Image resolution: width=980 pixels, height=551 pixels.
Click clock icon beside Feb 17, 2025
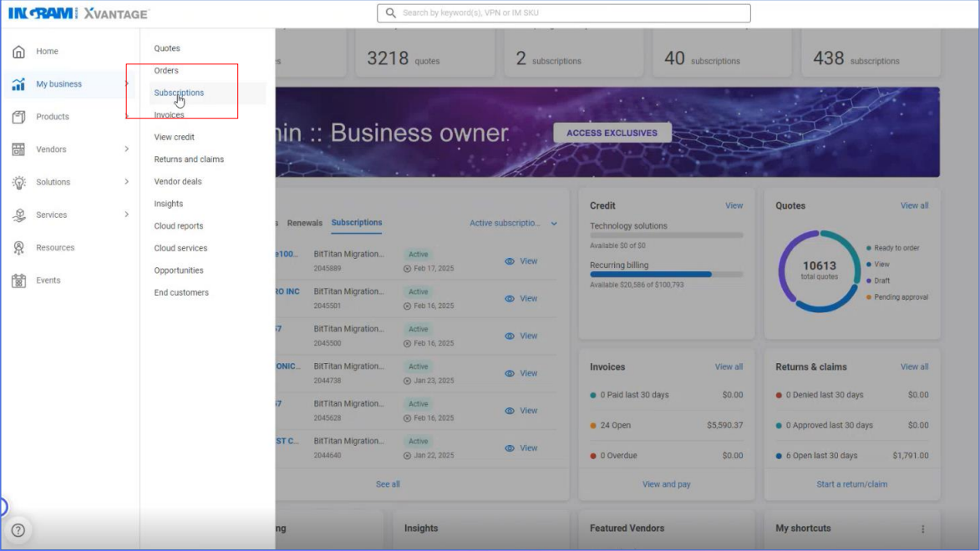point(408,269)
